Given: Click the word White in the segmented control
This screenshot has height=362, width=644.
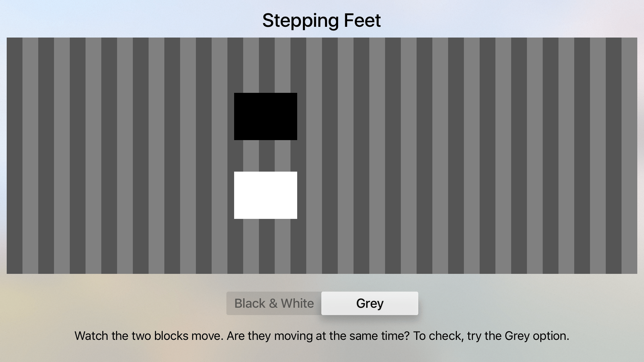Looking at the screenshot, I should click(297, 303).
